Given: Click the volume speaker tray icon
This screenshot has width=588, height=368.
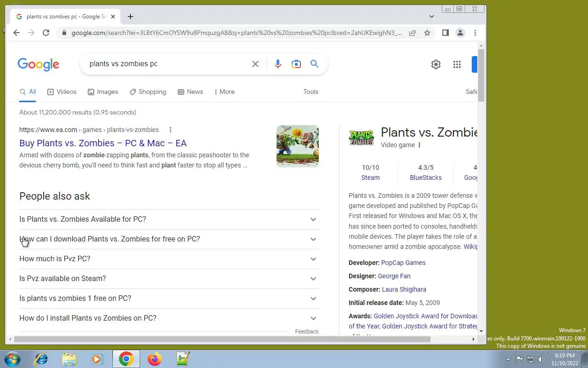Looking at the screenshot, I should [x=542, y=359].
